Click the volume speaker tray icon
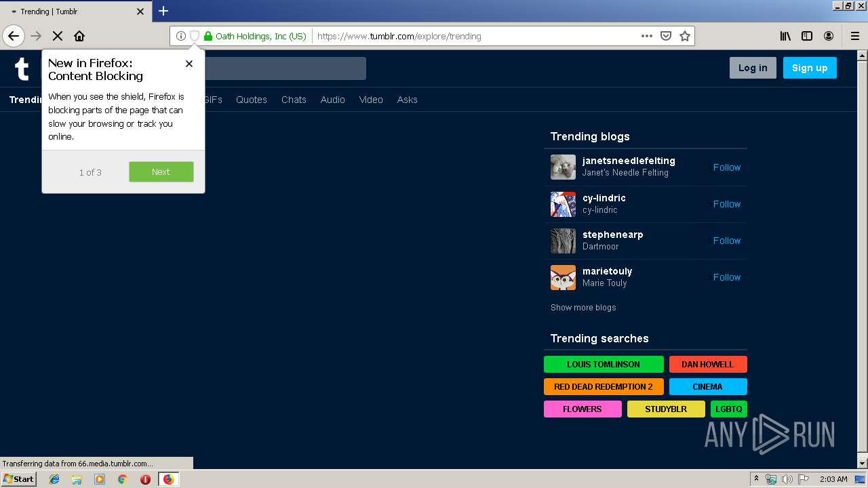Image resolution: width=868 pixels, height=488 pixels. [x=787, y=479]
